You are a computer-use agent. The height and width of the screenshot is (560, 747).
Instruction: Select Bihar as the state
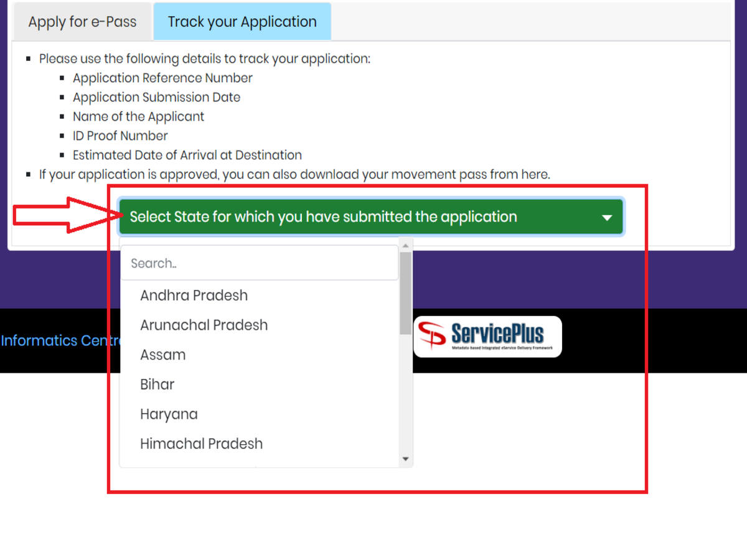click(157, 385)
